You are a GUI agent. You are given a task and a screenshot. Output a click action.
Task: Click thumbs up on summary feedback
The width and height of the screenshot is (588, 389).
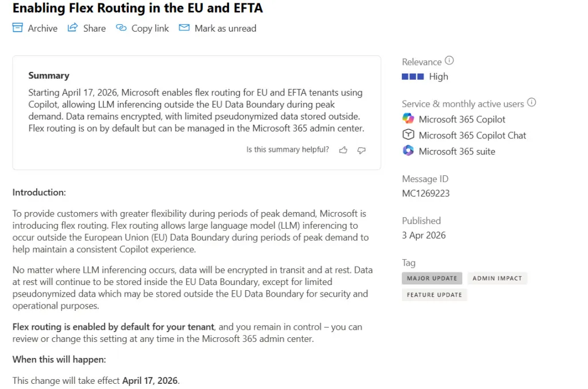[343, 150]
